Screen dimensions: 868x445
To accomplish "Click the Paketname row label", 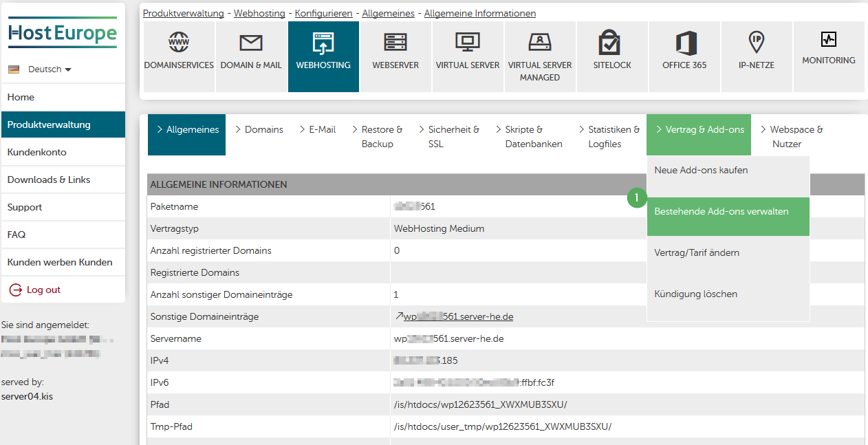I will (x=174, y=207).
